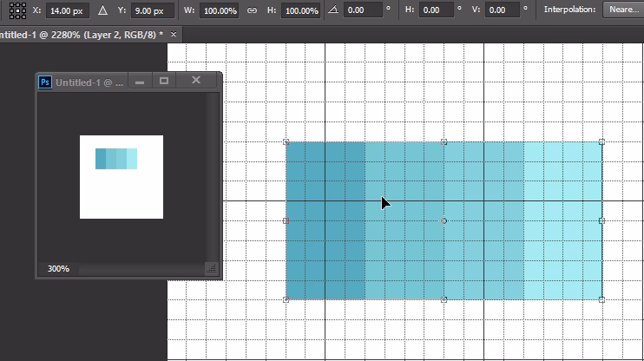Toggle the maintain aspect ratio link icon

(252, 10)
